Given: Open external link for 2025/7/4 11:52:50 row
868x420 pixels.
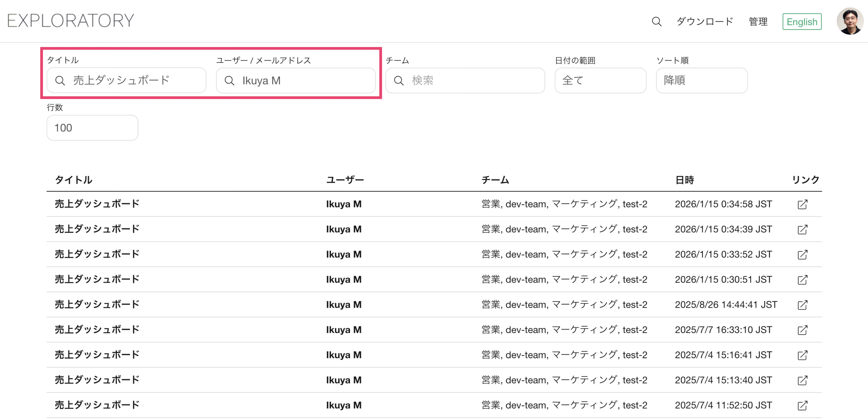Looking at the screenshot, I should [802, 405].
